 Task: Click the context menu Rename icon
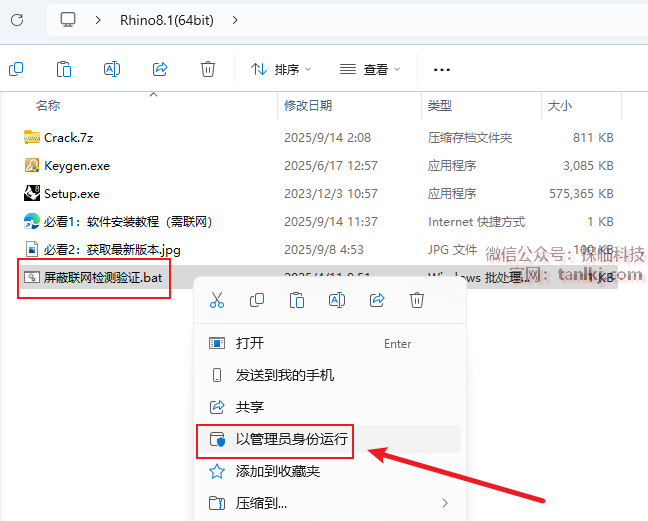[337, 300]
